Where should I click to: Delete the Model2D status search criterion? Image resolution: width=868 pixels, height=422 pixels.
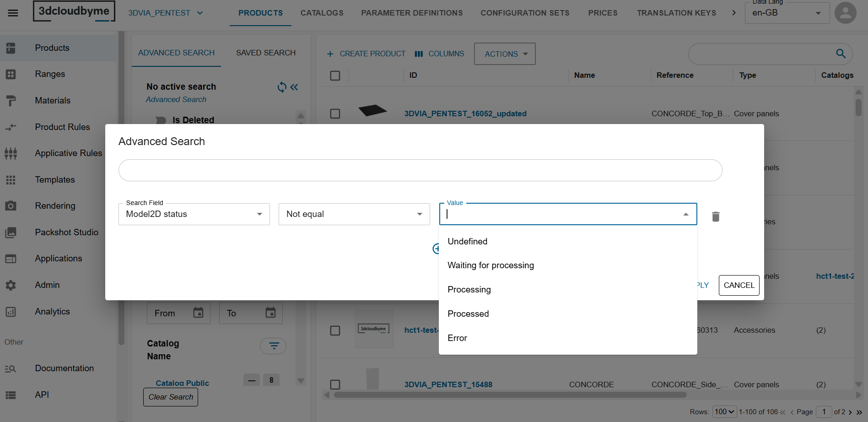[716, 216]
